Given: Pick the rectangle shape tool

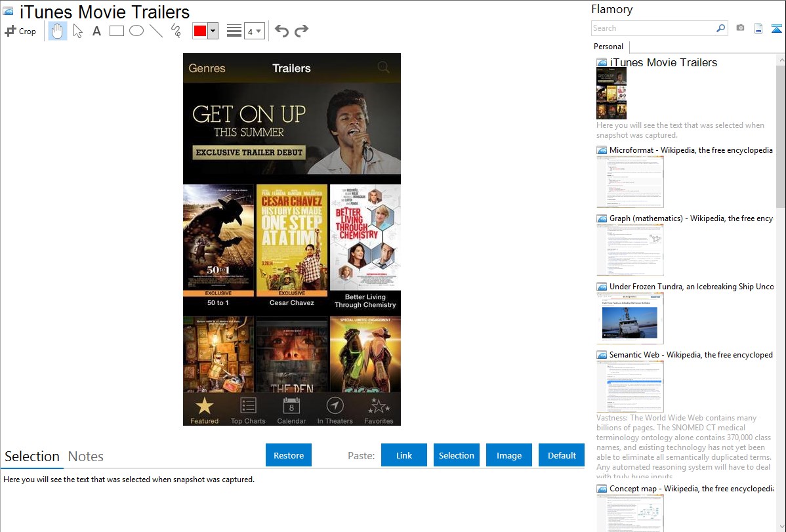Looking at the screenshot, I should (x=117, y=31).
